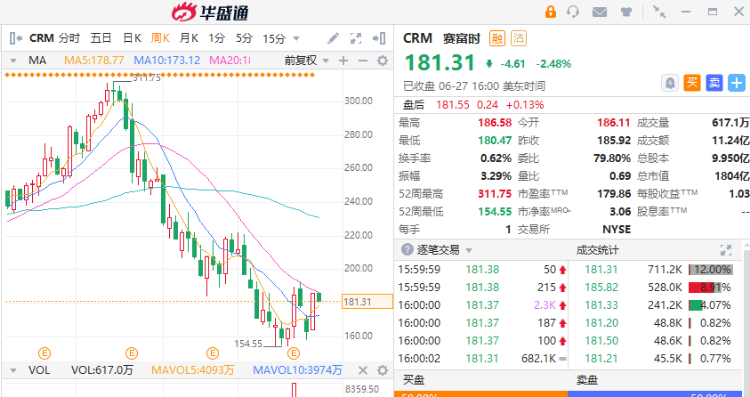Add CRM to watchlist plus button
The width and height of the screenshot is (750, 397).
[x=737, y=83]
